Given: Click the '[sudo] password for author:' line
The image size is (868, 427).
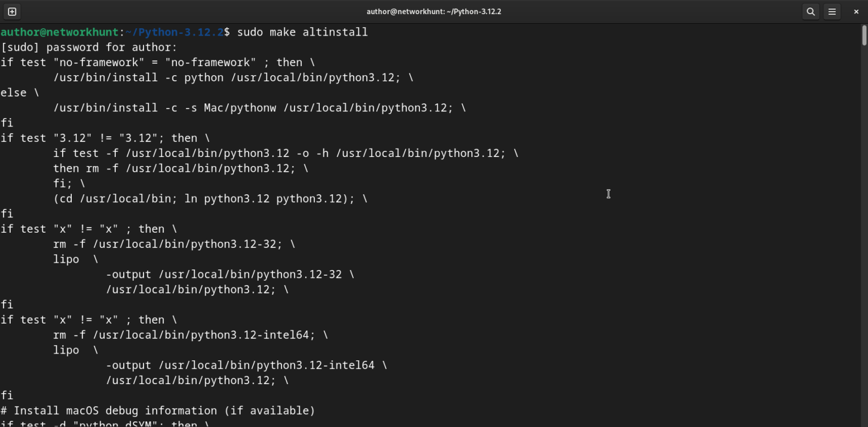Looking at the screenshot, I should click(x=89, y=47).
